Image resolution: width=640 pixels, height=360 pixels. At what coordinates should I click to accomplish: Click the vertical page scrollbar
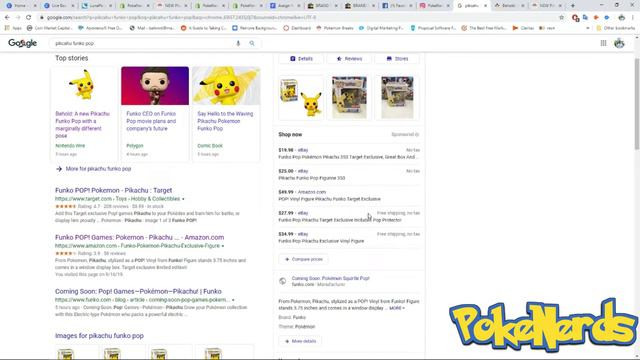point(637,104)
